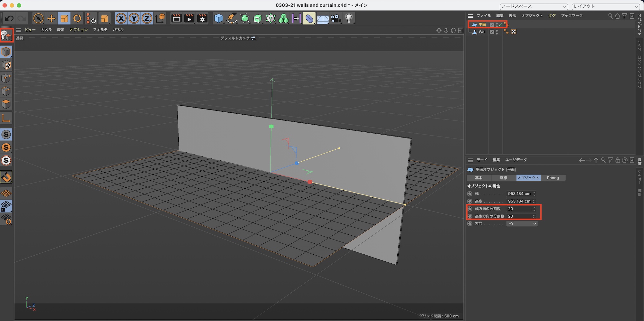
Task: Toggle the green enable checkmark on 平面
Action: coord(500,25)
